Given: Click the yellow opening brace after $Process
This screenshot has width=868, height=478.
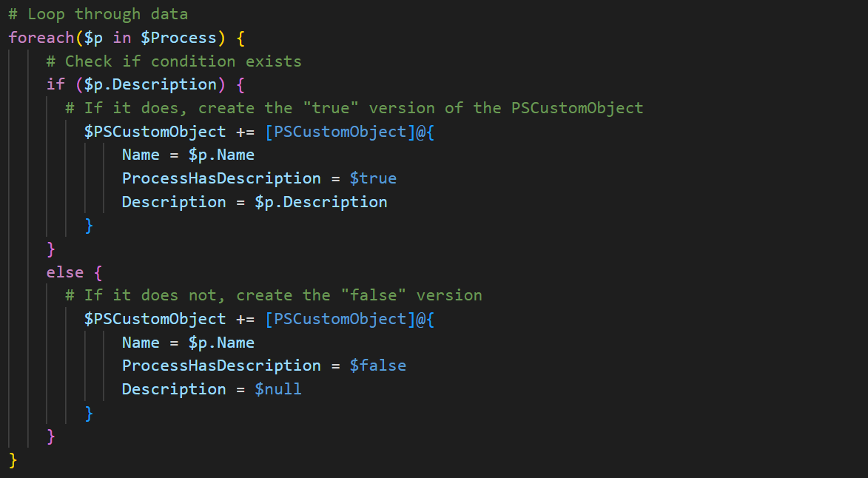Looking at the screenshot, I should (240, 38).
